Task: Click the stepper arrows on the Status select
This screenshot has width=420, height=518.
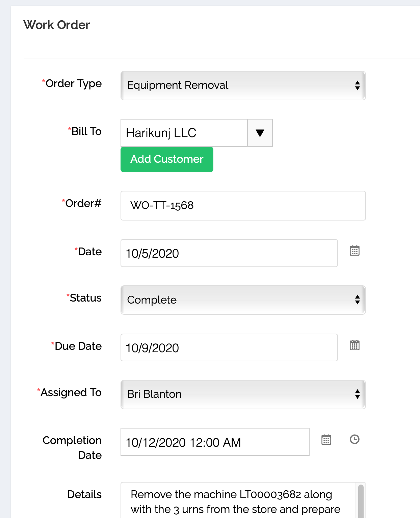Action: [x=358, y=300]
